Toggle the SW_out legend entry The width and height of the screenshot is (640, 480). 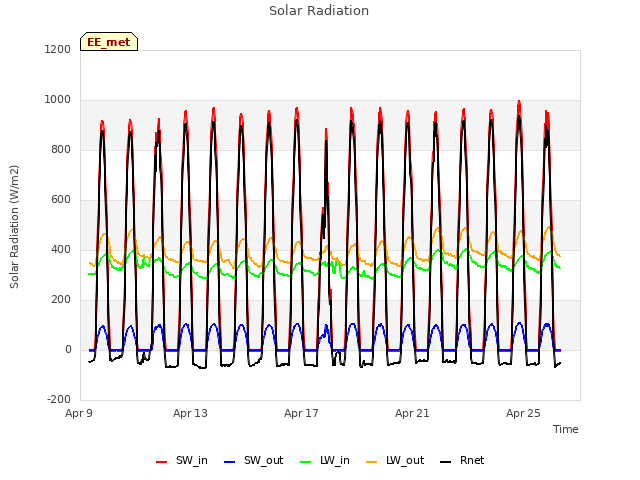[253, 461]
